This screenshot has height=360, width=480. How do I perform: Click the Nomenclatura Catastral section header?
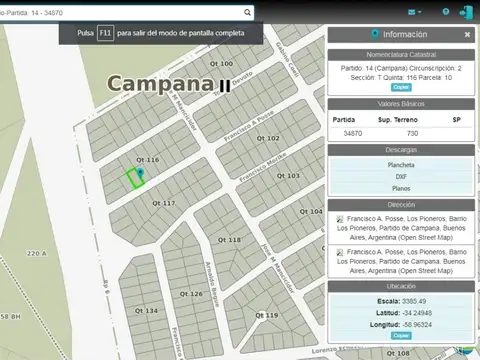click(x=401, y=55)
